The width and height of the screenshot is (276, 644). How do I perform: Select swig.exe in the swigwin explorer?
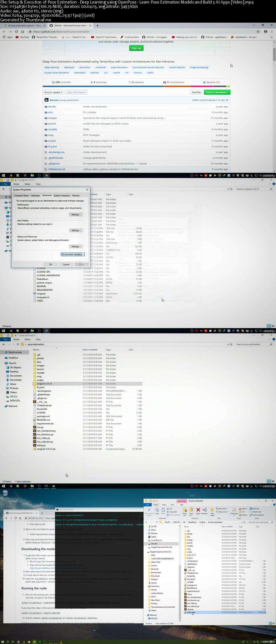tap(41, 293)
